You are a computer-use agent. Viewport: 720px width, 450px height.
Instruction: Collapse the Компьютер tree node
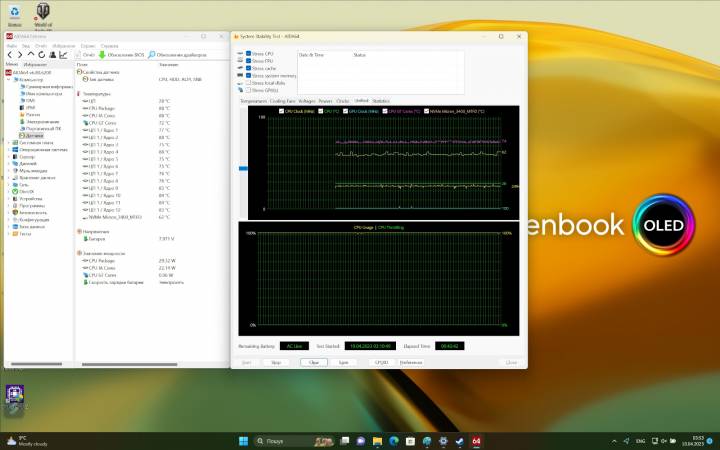[9, 79]
